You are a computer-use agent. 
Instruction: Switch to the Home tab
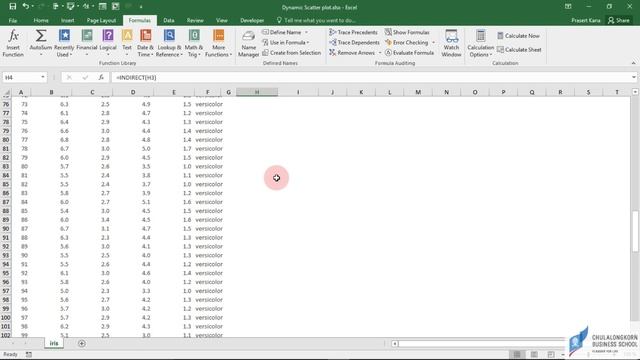[41, 20]
